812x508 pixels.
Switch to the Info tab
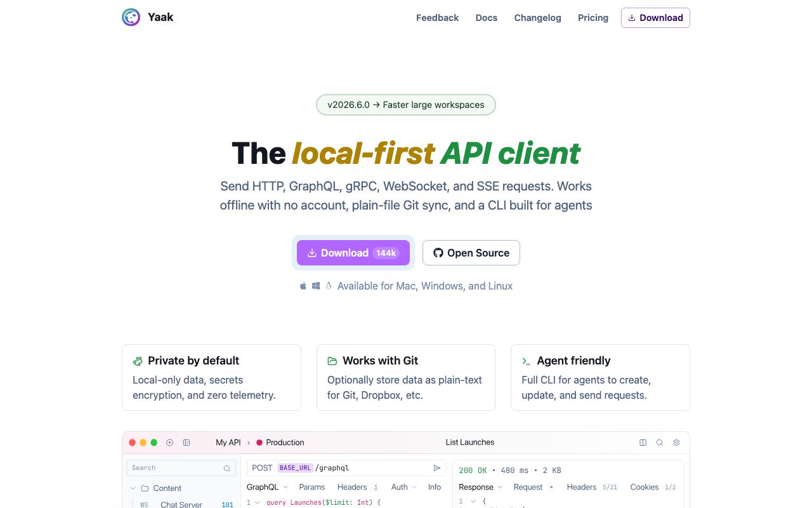[435, 487]
